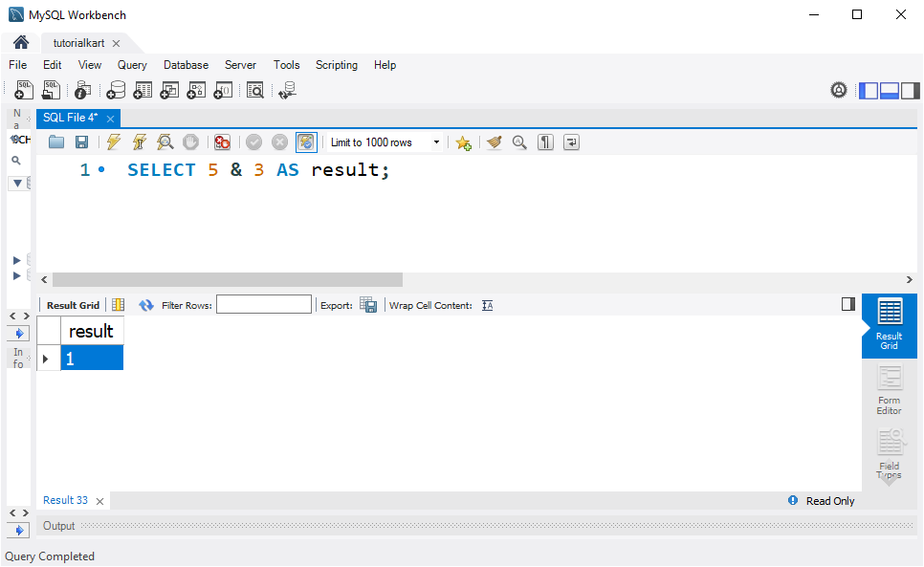Click the Filter Rows input field
The image size is (924, 567).
263,304
